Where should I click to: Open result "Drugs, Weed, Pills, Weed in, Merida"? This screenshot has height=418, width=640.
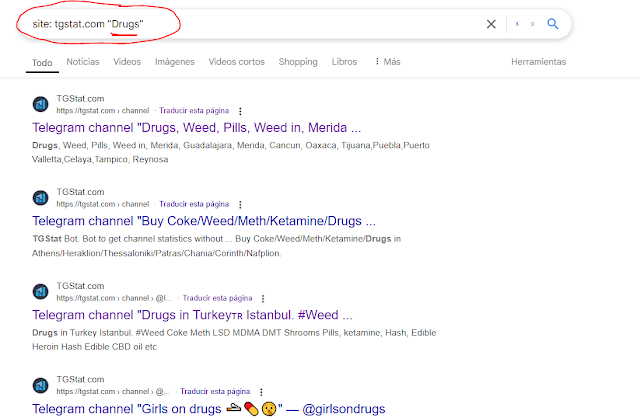[x=196, y=128]
